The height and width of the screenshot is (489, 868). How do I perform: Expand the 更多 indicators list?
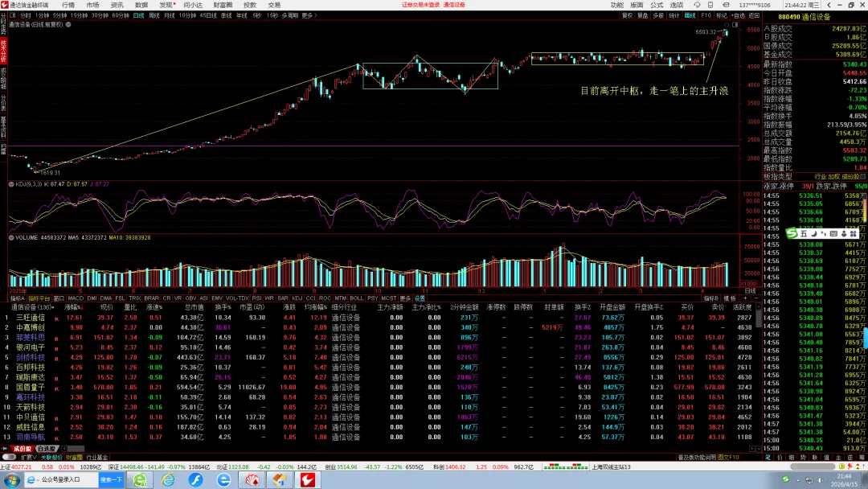pyautogui.click(x=405, y=298)
